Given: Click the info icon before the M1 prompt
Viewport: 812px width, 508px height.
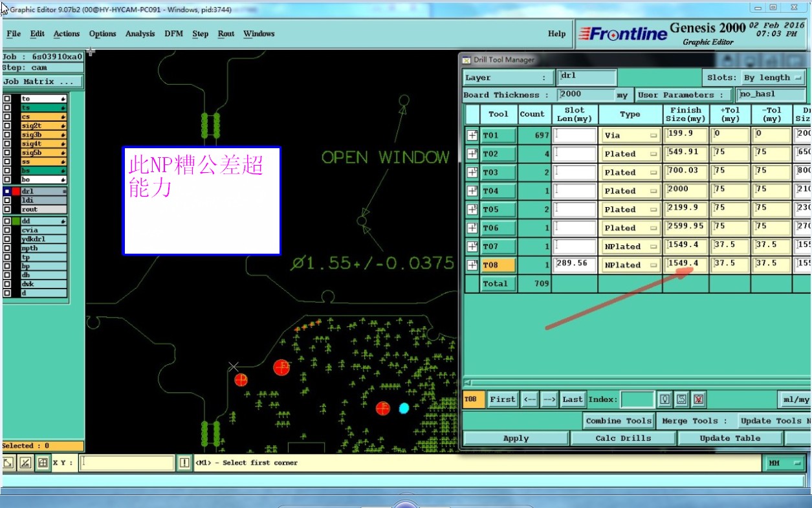Looking at the screenshot, I should click(184, 463).
